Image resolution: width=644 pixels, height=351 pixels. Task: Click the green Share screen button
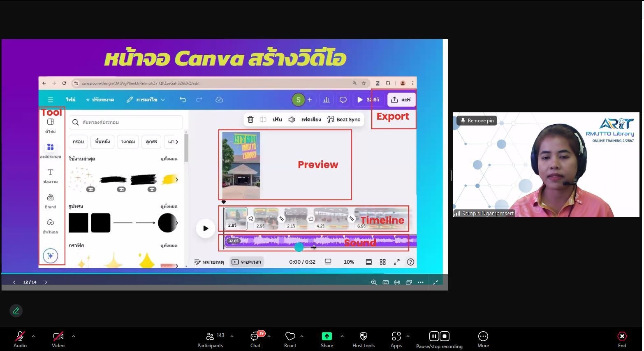(327, 340)
